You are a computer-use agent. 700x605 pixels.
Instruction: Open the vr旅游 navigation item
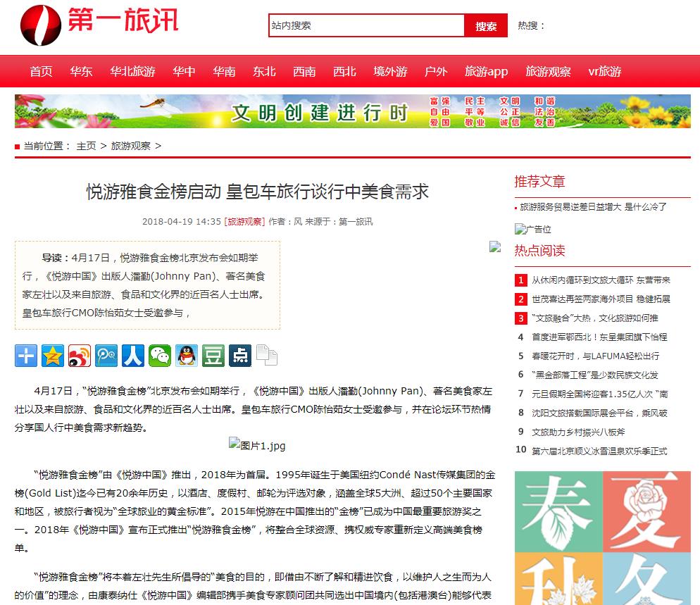click(605, 71)
